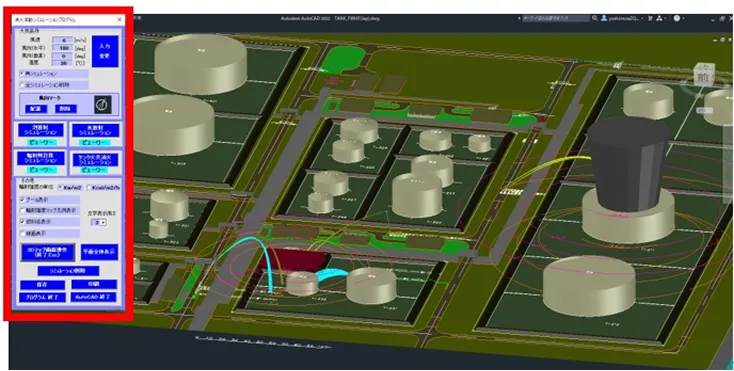Screen dimensions: 734x371
Task: Click the drawing viewport restore button
Action: (x=722, y=40)
